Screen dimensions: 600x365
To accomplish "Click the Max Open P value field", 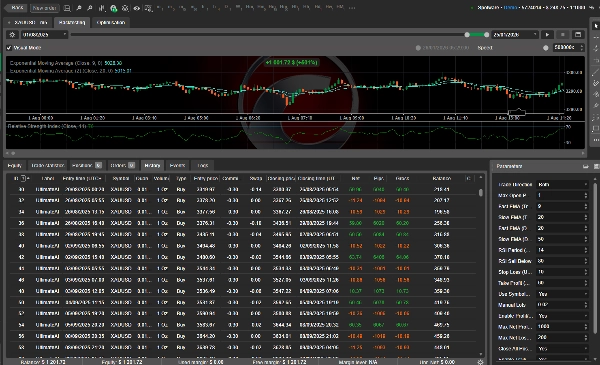I will (562, 196).
